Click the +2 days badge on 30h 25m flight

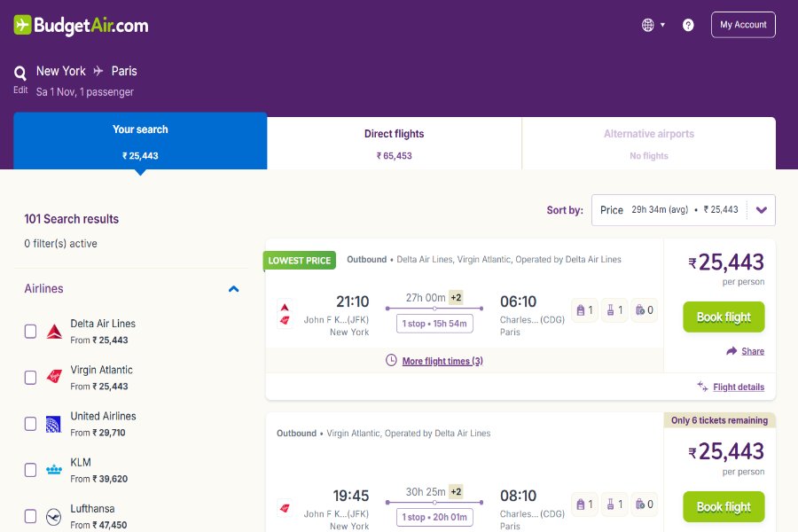(x=456, y=492)
